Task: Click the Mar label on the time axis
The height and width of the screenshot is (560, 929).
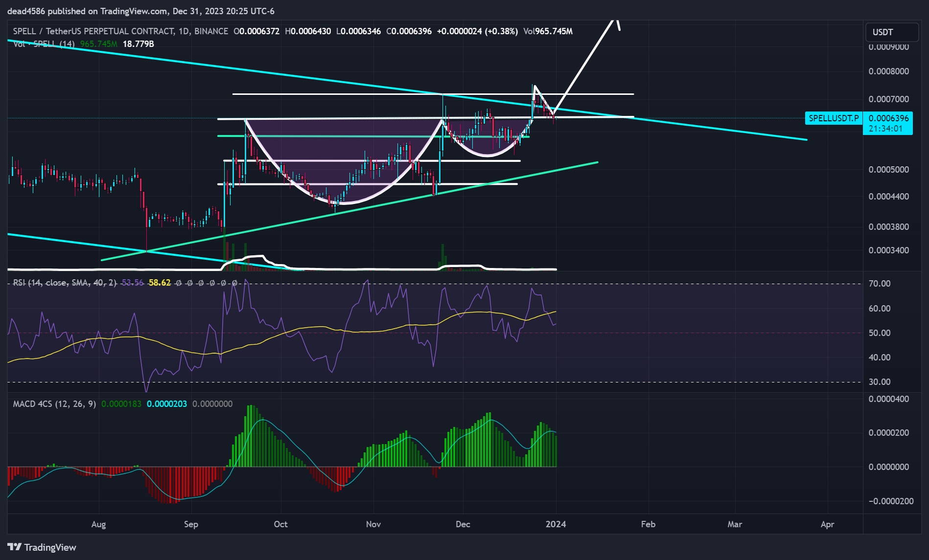Action: tap(735, 524)
